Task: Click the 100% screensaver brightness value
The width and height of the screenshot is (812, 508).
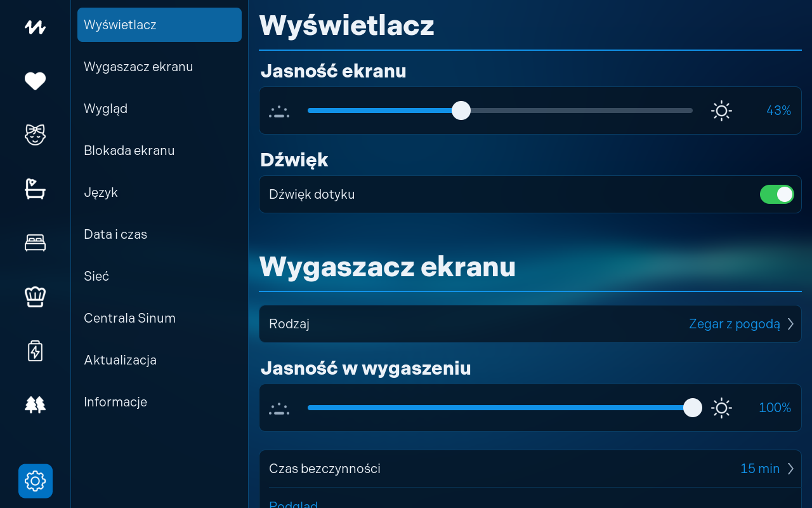Action: (x=775, y=408)
